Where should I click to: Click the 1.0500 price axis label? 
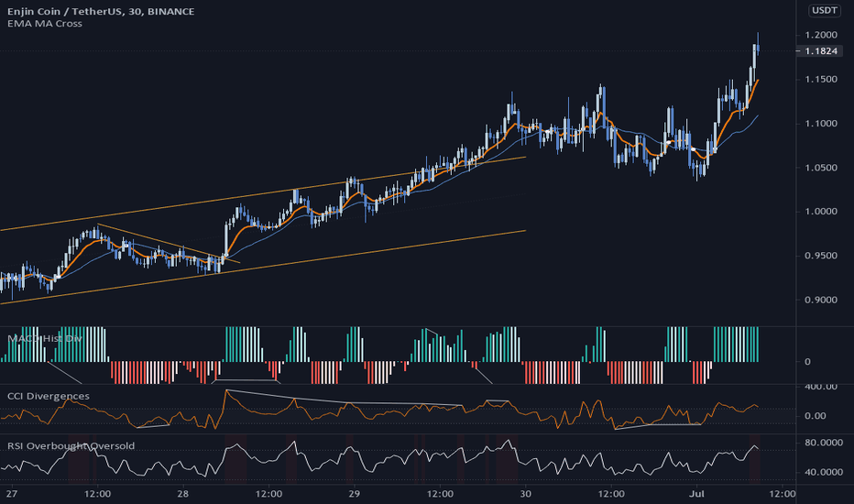click(x=821, y=168)
